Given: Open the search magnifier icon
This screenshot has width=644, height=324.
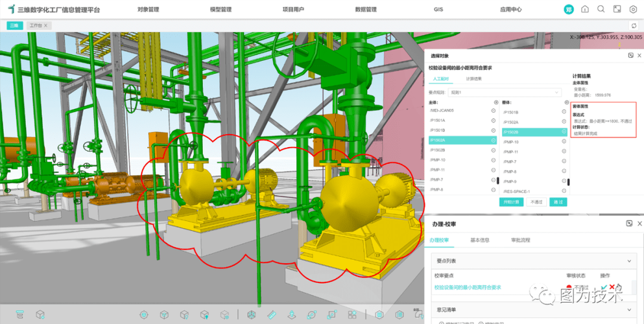Looking at the screenshot, I should point(601,9).
